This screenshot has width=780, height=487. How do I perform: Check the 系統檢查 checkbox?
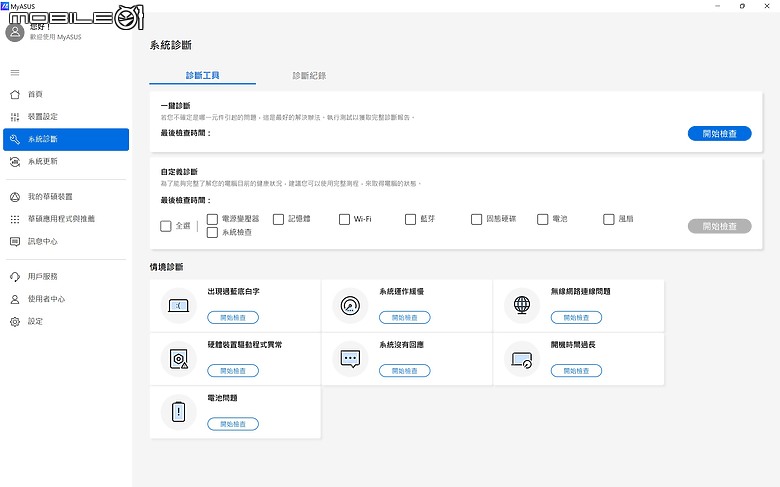click(x=212, y=232)
